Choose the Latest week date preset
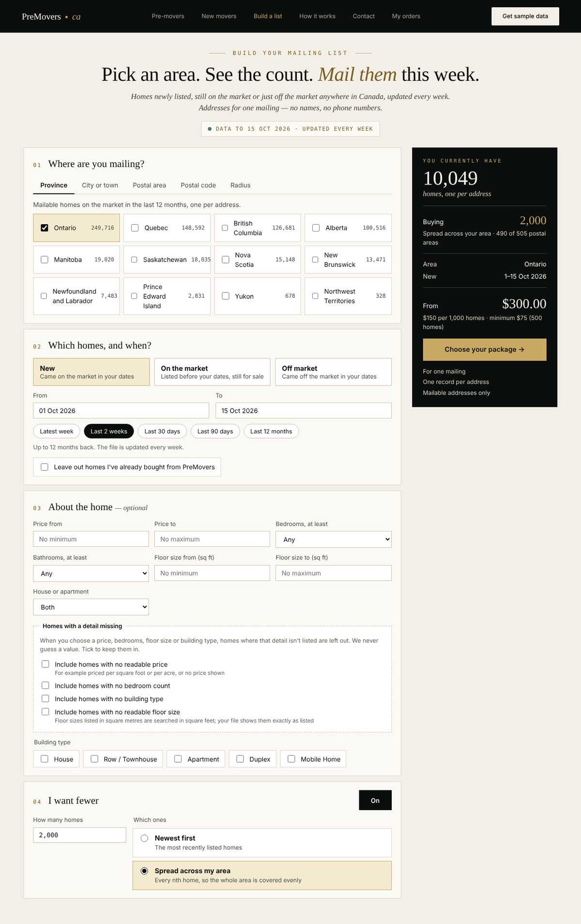Viewport: 581px width, 924px height. click(x=57, y=431)
